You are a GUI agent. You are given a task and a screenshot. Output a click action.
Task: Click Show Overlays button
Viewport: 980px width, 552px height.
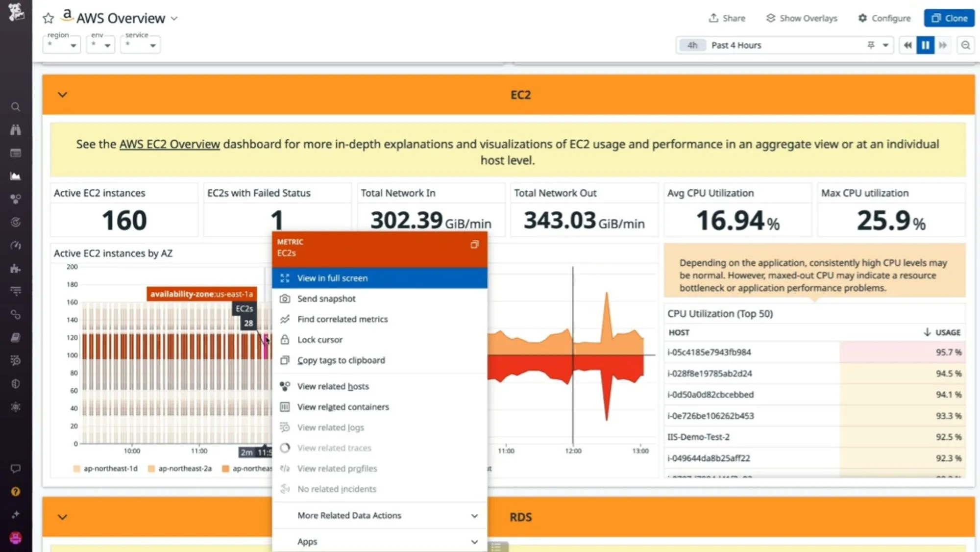coord(802,18)
